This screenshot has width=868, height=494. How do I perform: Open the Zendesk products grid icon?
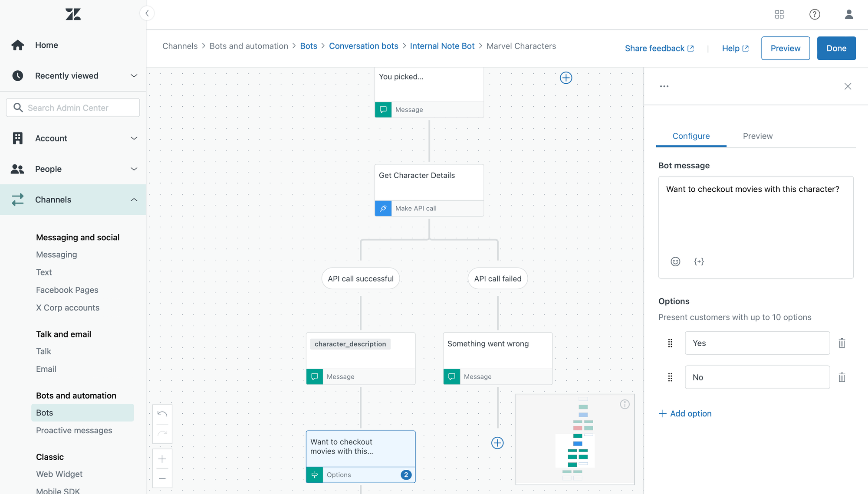779,14
